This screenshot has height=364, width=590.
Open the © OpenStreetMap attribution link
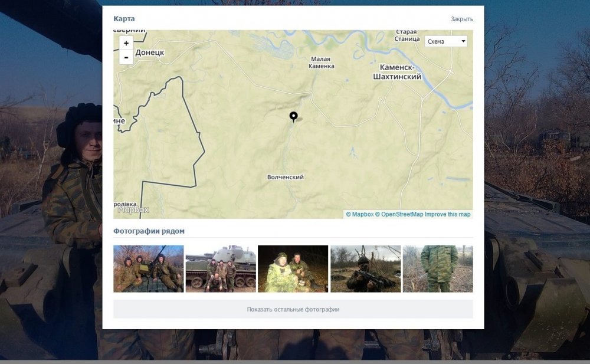pos(399,214)
